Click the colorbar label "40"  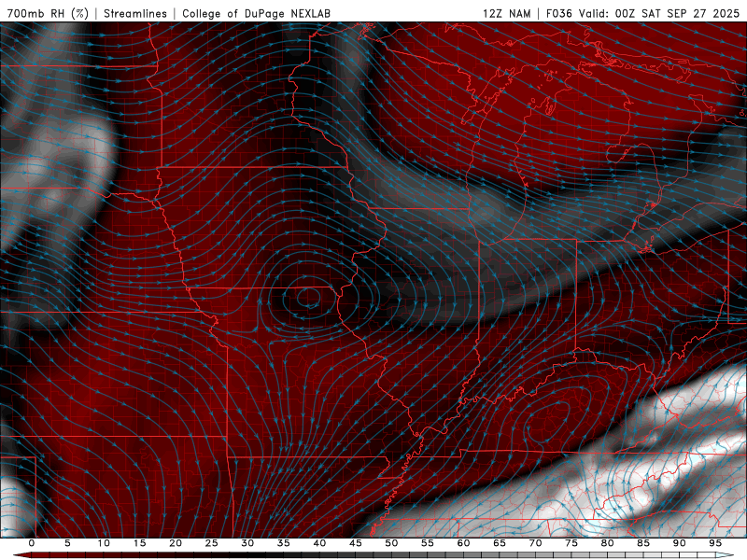[319, 543]
